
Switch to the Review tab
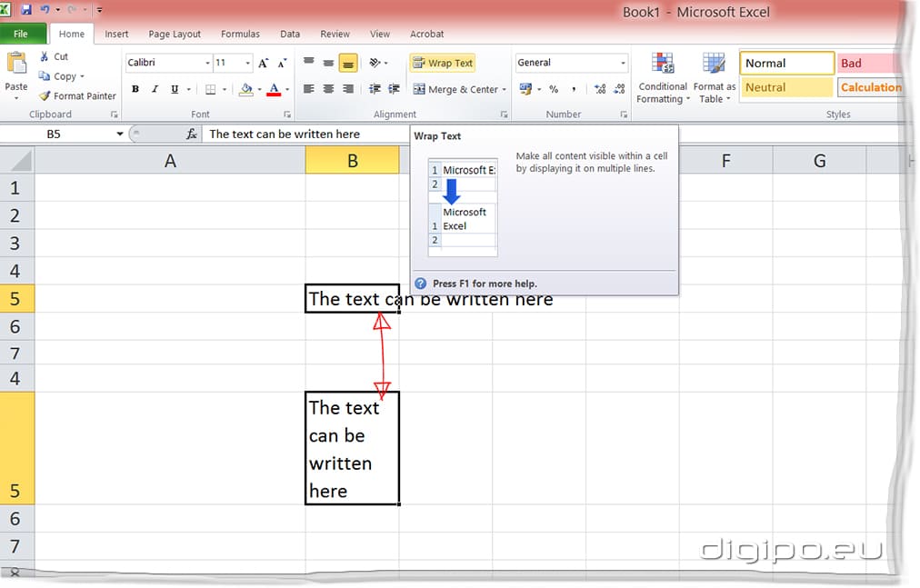pyautogui.click(x=335, y=34)
